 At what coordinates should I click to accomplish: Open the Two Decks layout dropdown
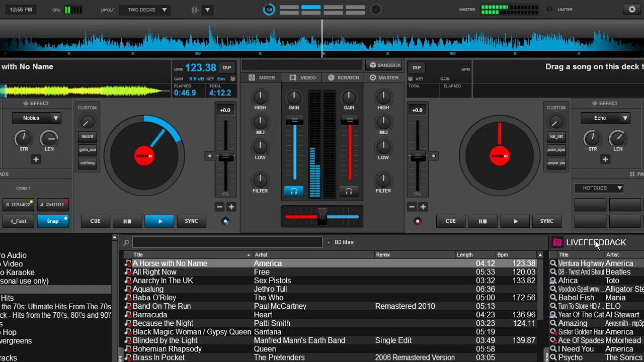[144, 10]
